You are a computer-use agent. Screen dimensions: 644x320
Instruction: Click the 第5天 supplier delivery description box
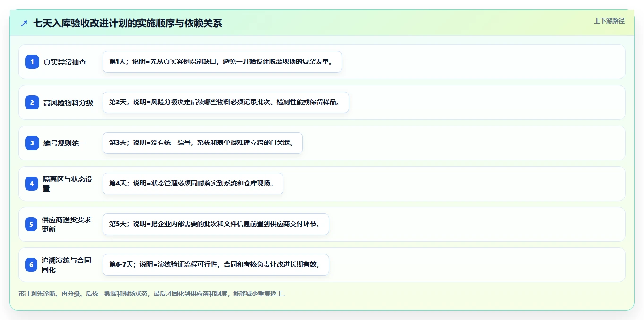[x=216, y=224]
